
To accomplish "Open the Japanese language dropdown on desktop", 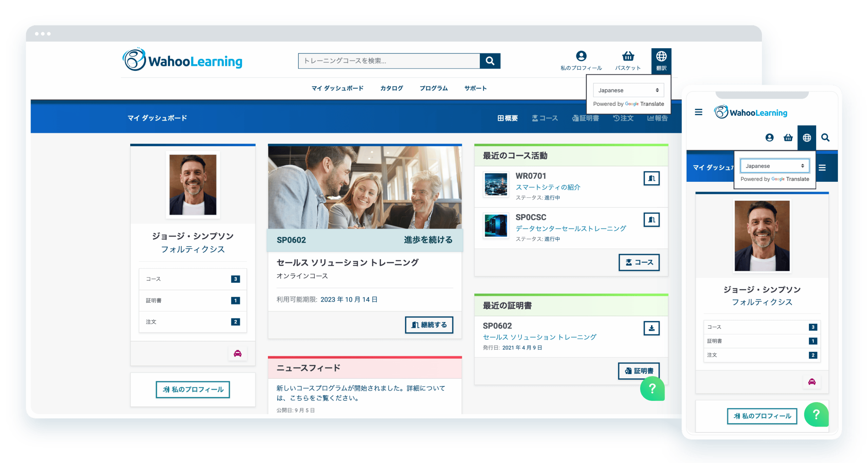I will tap(628, 90).
